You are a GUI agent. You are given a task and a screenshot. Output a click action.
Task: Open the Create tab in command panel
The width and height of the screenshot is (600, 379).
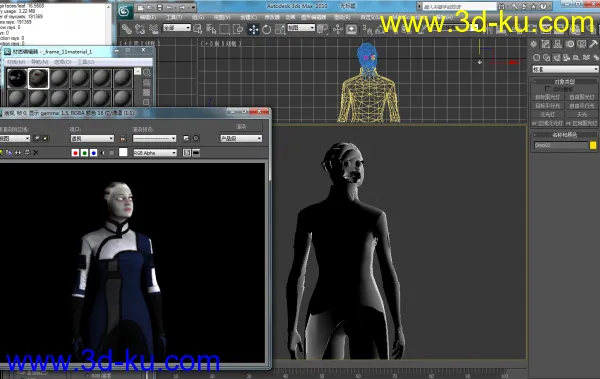(x=534, y=44)
